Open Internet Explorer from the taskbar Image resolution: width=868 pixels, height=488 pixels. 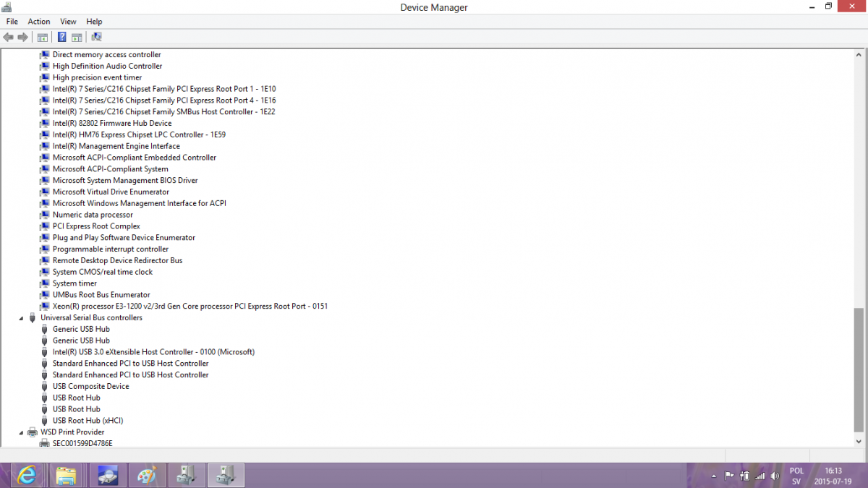pyautogui.click(x=27, y=476)
